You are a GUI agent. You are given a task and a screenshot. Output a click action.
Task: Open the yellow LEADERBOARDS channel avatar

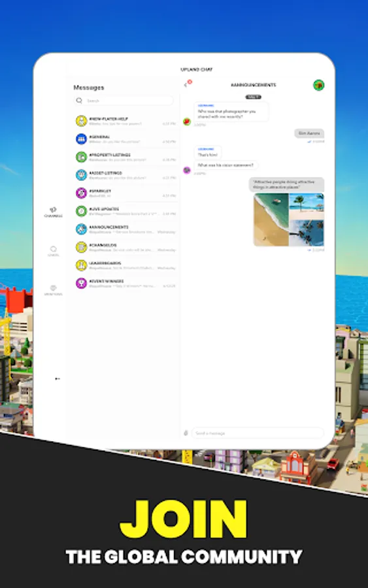(x=82, y=265)
